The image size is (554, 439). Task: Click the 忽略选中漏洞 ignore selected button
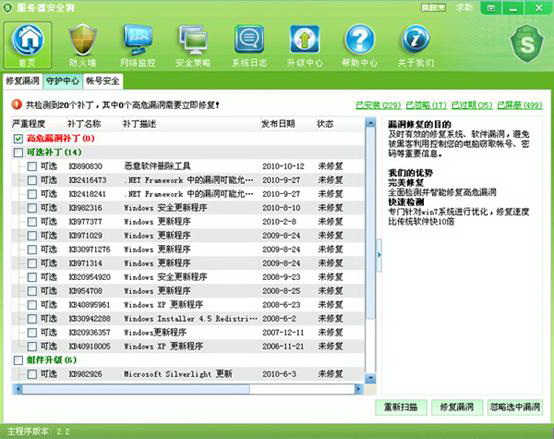point(515,407)
